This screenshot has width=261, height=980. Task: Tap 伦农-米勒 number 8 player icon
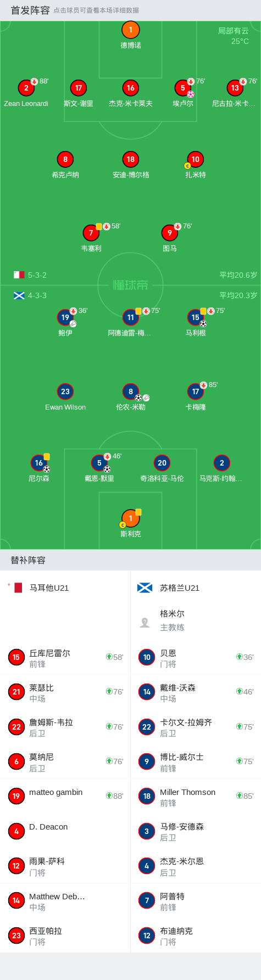point(130,391)
